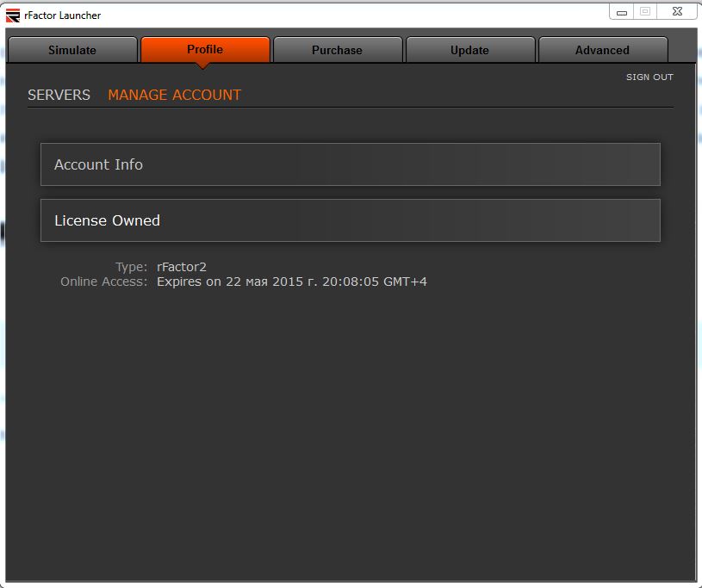This screenshot has width=702, height=588.
Task: Click the greyed-out maximize window button
Action: click(645, 11)
